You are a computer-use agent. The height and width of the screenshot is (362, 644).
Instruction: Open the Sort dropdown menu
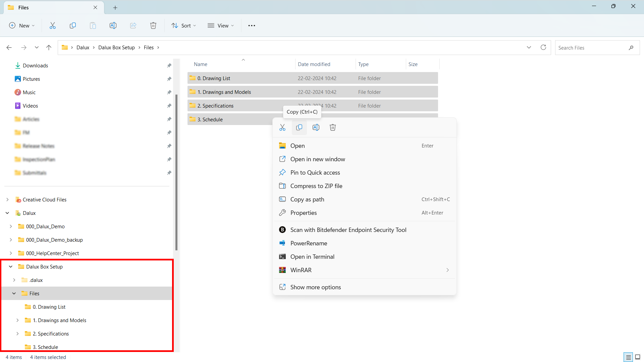[183, 25]
